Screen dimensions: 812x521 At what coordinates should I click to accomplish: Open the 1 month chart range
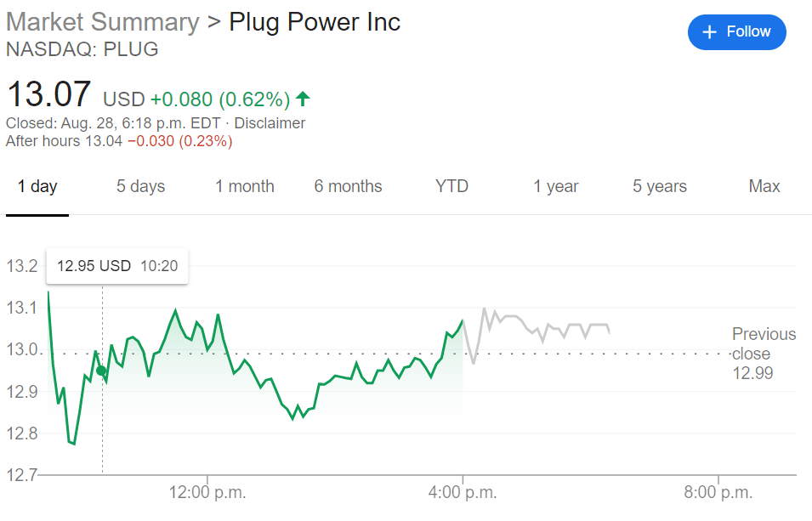click(x=245, y=187)
